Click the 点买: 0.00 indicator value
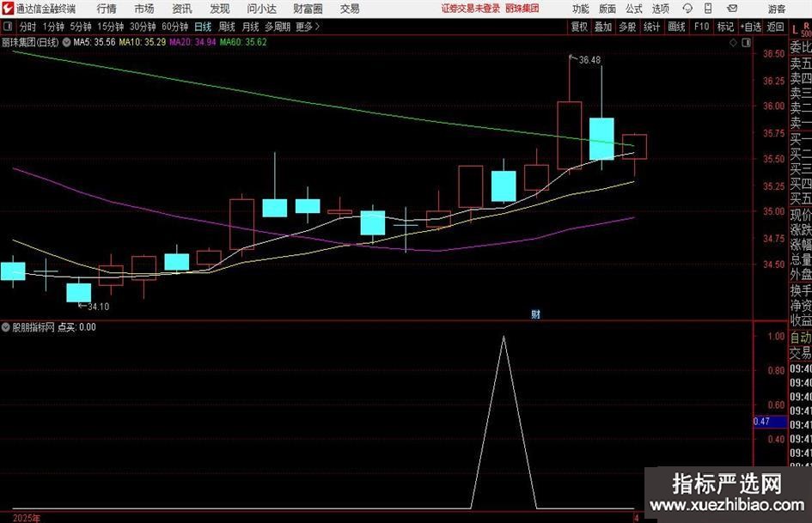The image size is (812, 523). [x=76, y=327]
